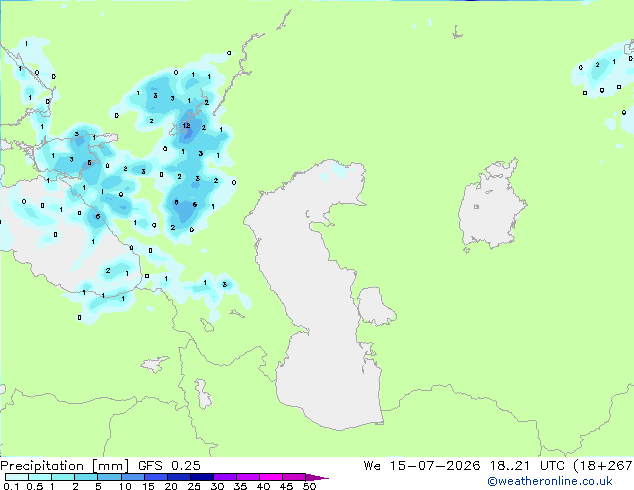Click the legend label '50'
This screenshot has width=634, height=490.
point(309,486)
